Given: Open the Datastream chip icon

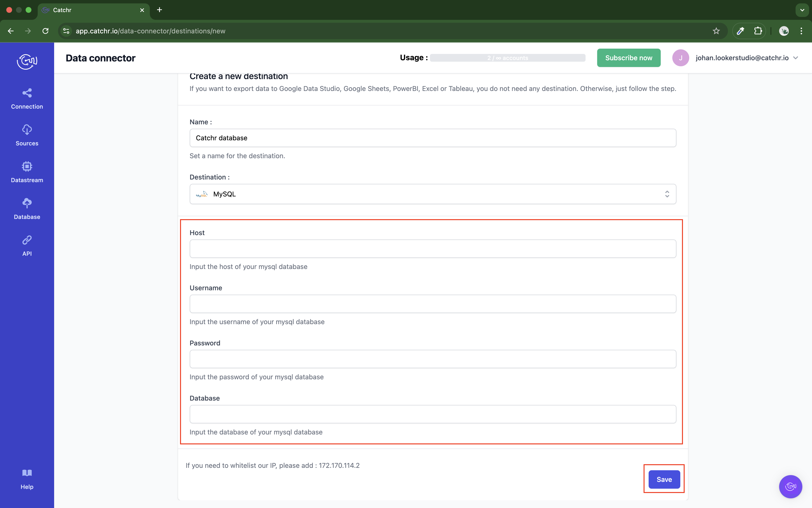Looking at the screenshot, I should coord(27,166).
